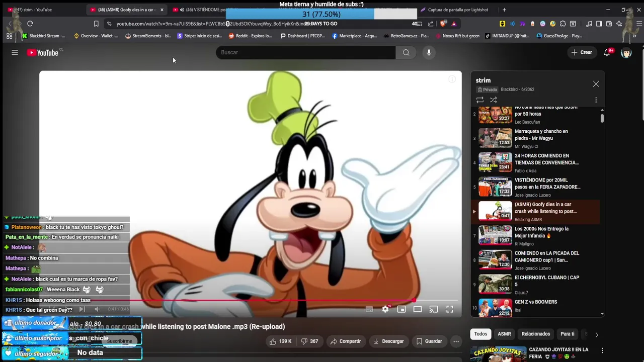
Task: Focus the Buscar search field
Action: (306, 52)
